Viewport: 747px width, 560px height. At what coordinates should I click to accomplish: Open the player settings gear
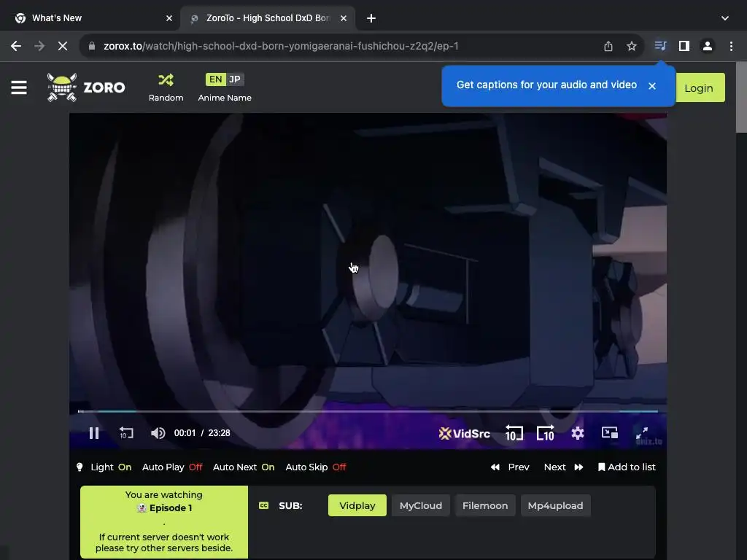(578, 433)
